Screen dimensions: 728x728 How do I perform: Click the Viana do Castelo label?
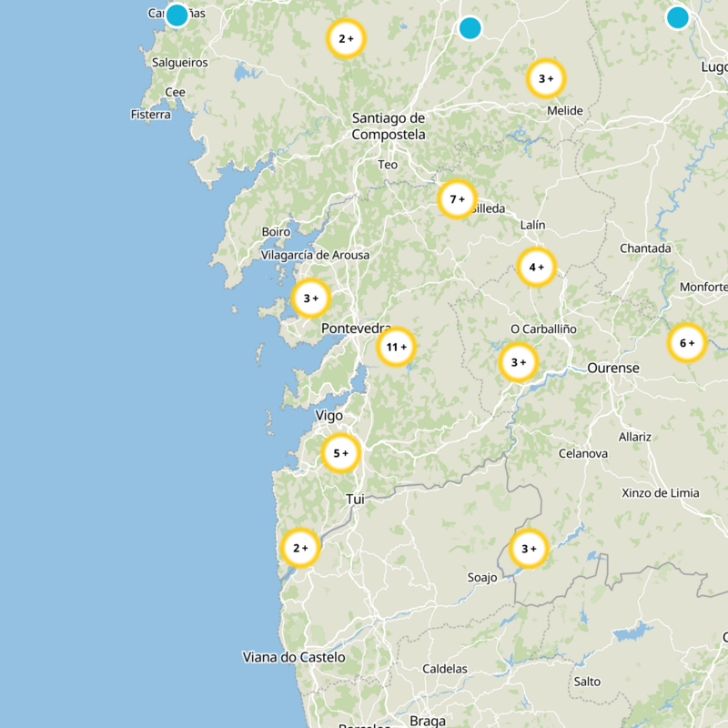click(x=294, y=657)
